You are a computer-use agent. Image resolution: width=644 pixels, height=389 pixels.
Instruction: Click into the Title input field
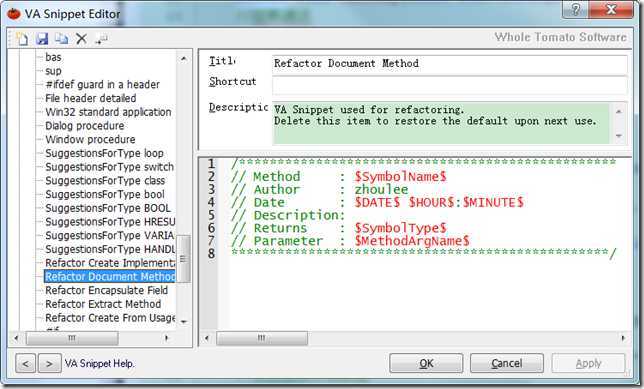(x=449, y=64)
